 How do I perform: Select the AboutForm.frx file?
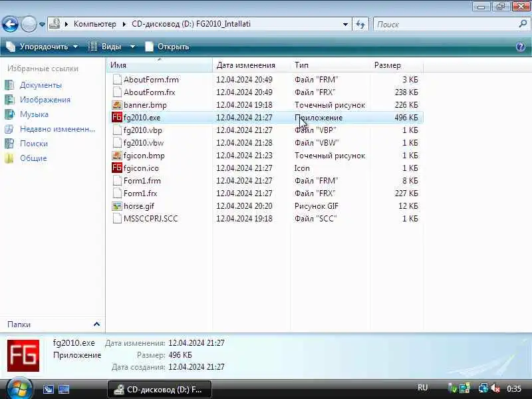tap(149, 92)
